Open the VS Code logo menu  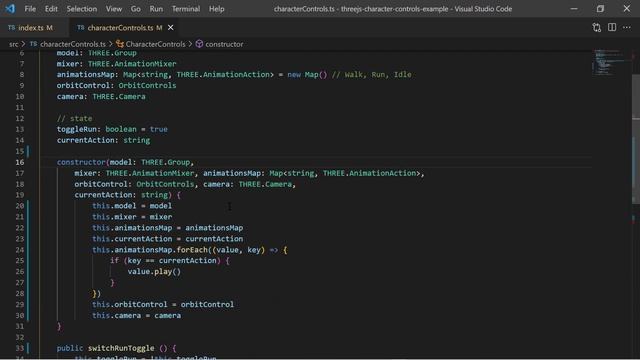(10, 9)
